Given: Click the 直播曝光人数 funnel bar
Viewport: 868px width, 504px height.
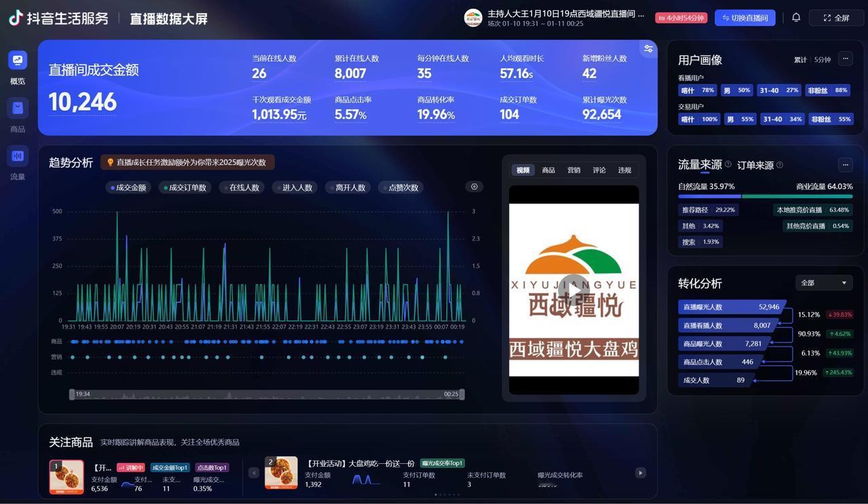Looking at the screenshot, I should (732, 307).
